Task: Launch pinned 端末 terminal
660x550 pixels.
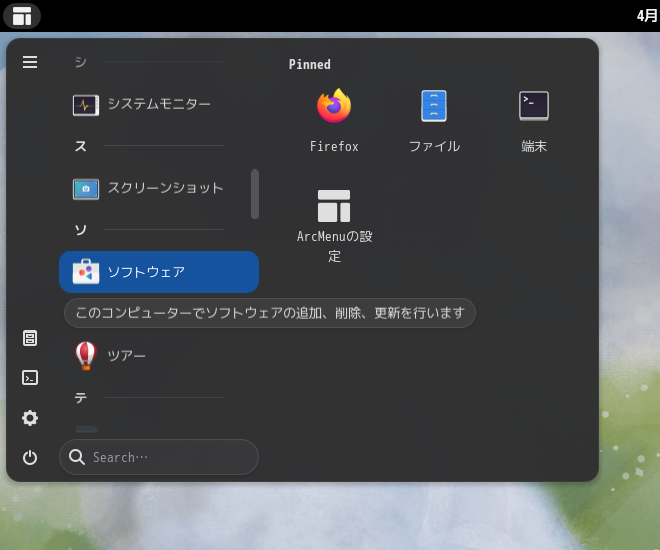Action: click(x=534, y=120)
